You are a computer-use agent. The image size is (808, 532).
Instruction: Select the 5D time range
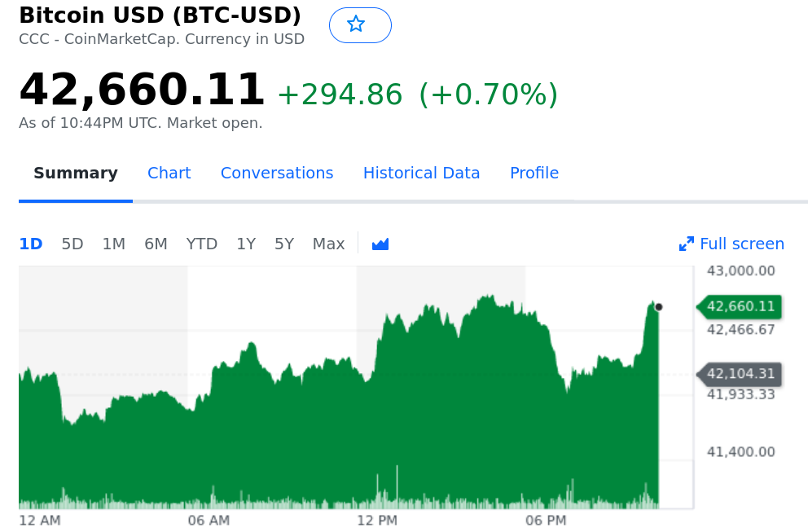72,244
